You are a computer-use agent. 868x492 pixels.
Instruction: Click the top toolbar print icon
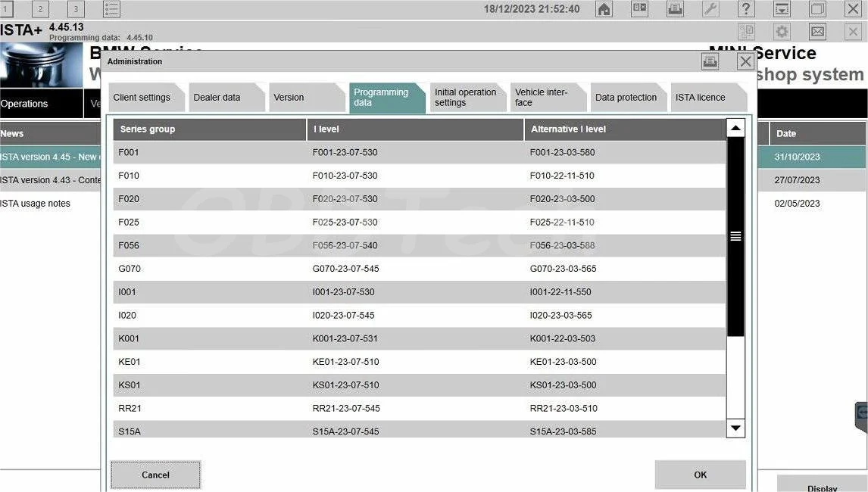[x=675, y=9]
